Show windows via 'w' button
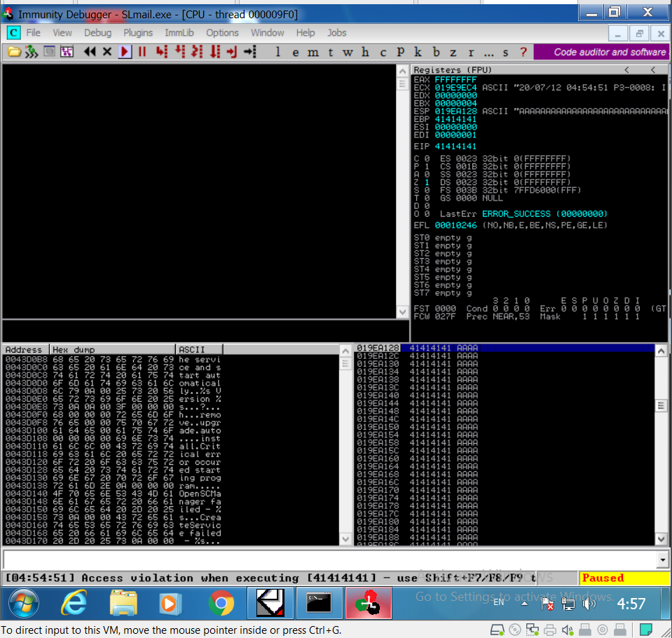 (x=348, y=53)
